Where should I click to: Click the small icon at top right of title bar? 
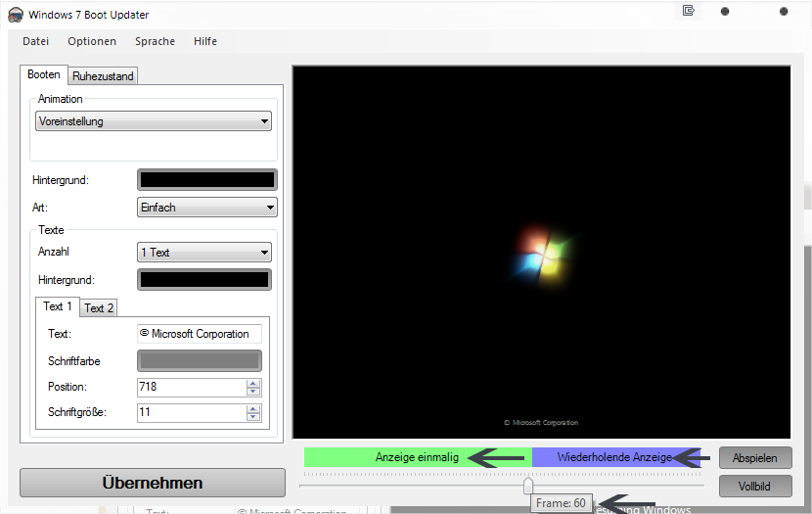(689, 12)
